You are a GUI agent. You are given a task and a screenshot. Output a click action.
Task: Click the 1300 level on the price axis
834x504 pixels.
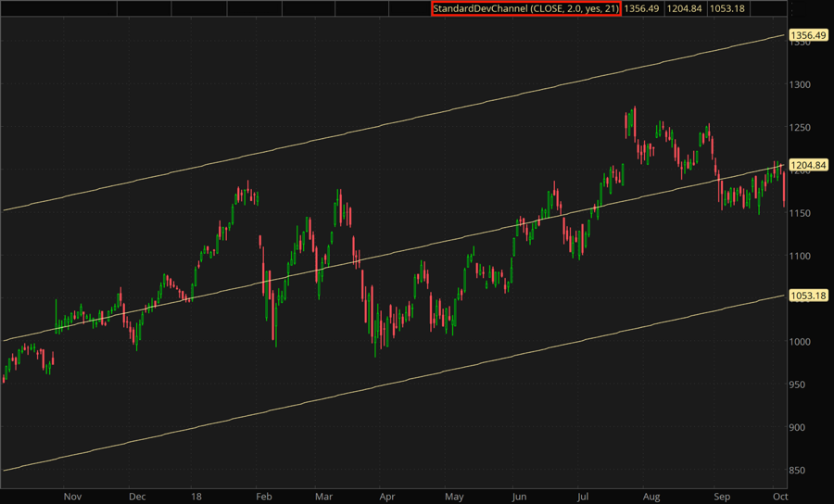point(801,84)
